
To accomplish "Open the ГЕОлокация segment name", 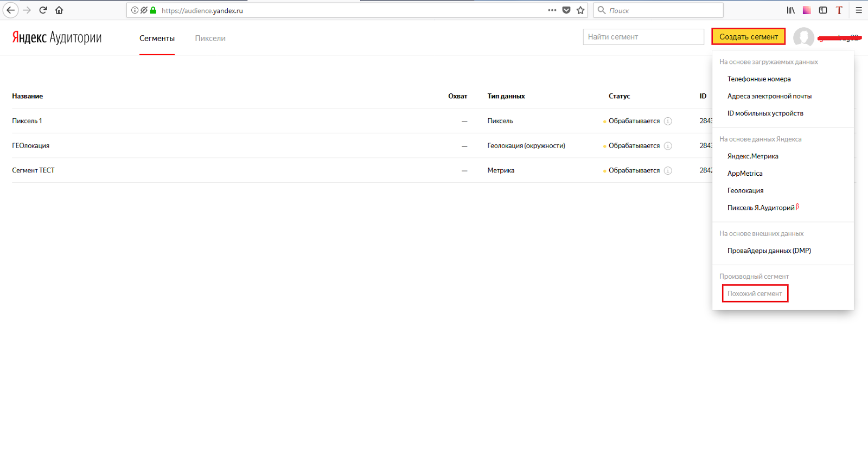I will coord(31,146).
